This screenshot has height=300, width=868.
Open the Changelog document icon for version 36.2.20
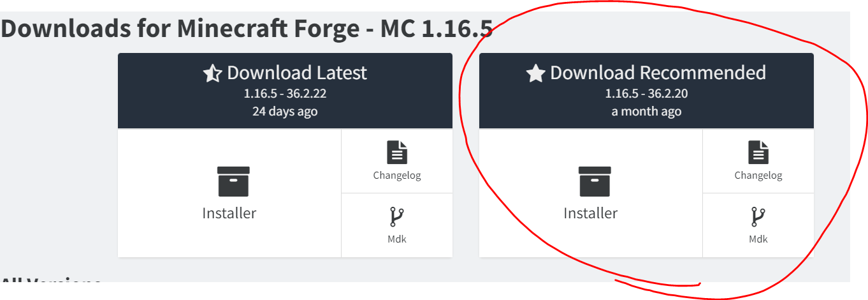[758, 153]
